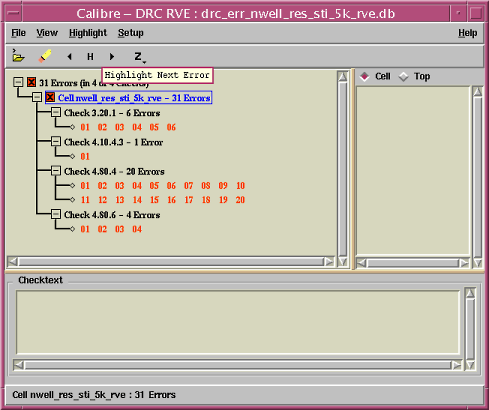Screen dimensions: 489x410
Task: Click inside the Checktext text area
Action: pos(238,322)
